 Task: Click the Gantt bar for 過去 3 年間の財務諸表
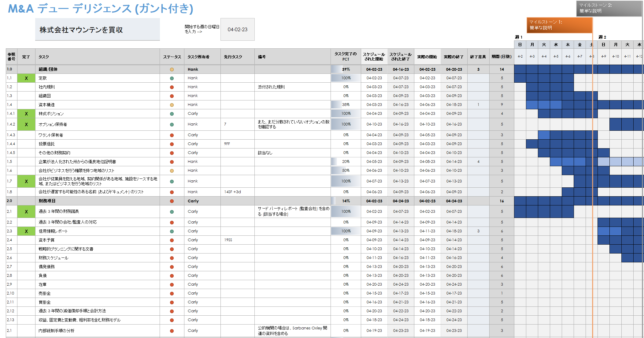click(x=544, y=212)
